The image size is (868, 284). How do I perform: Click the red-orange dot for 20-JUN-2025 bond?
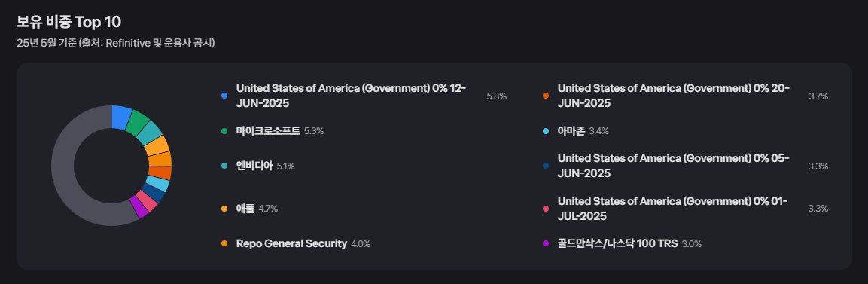[546, 96]
